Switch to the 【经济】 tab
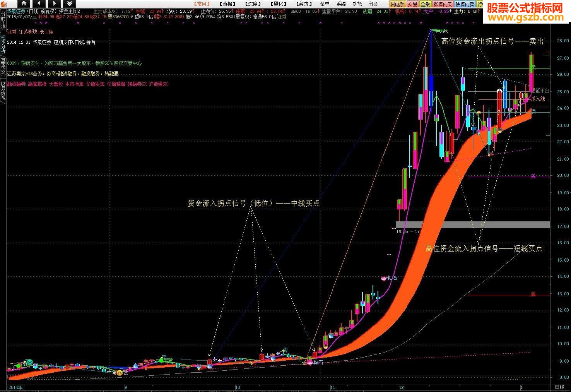Viewport: 571px width, 392px height. coord(304,4)
